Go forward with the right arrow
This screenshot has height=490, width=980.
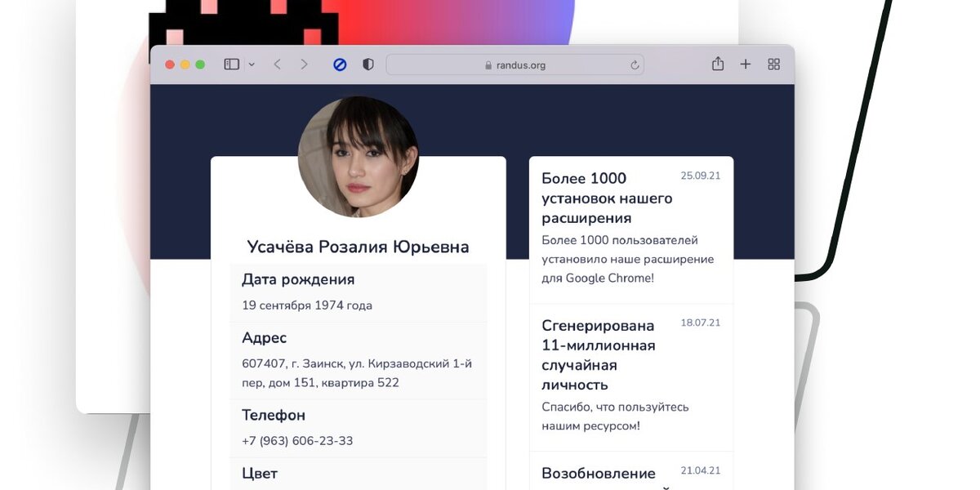[x=305, y=65]
